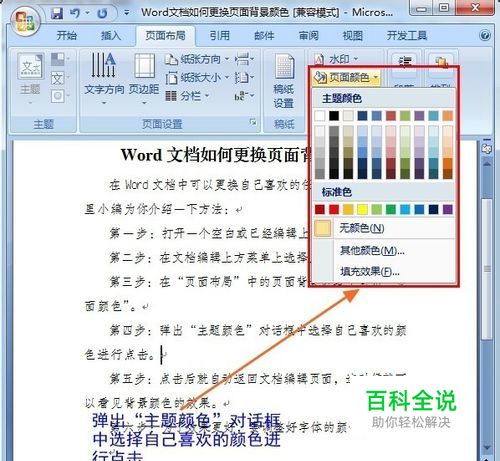Choose the purple theme color in top row
The height and width of the screenshot is (461, 500).
[419, 116]
